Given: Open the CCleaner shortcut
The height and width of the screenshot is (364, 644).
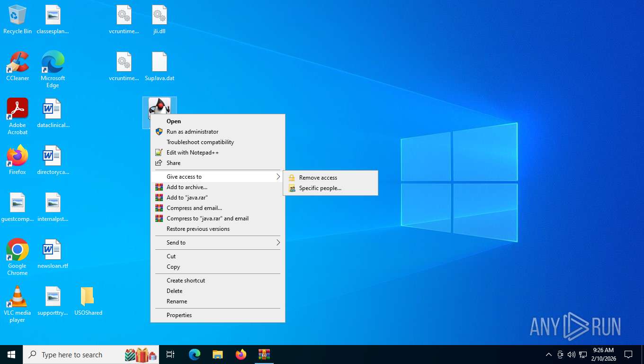Looking at the screenshot, I should (x=18, y=66).
